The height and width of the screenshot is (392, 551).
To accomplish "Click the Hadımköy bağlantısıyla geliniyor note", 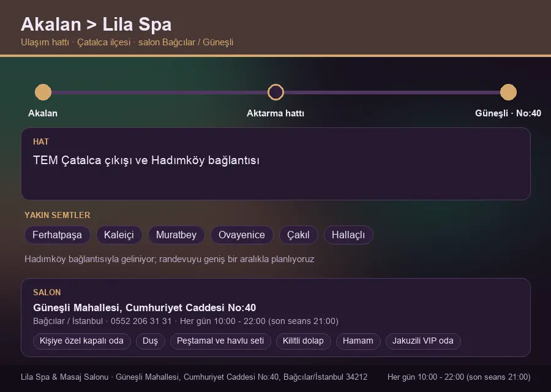I will click(x=170, y=259).
